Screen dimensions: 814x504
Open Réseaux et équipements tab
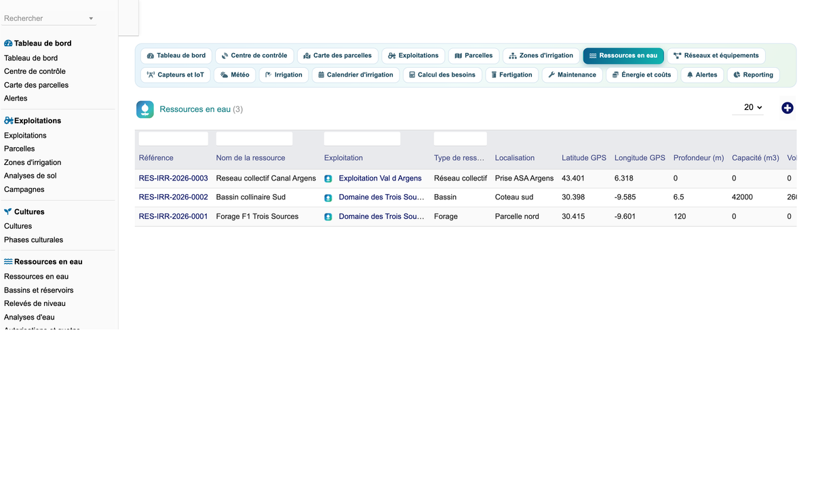[x=716, y=56]
